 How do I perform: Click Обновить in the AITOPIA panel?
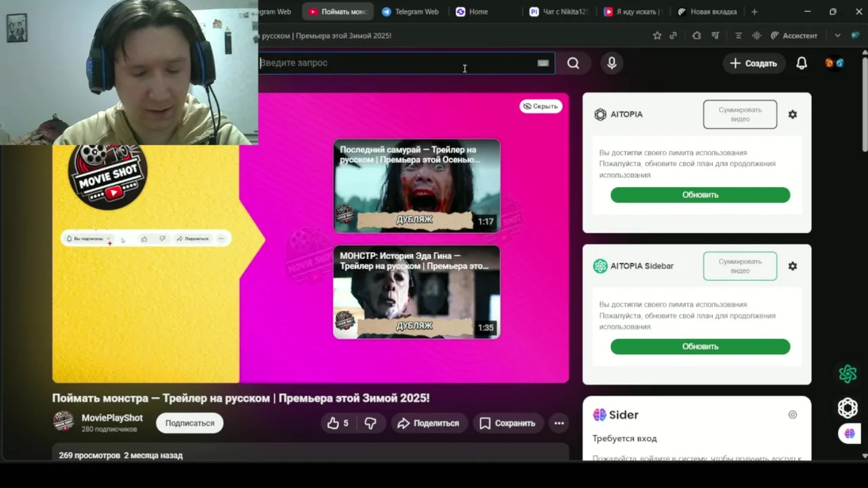700,195
